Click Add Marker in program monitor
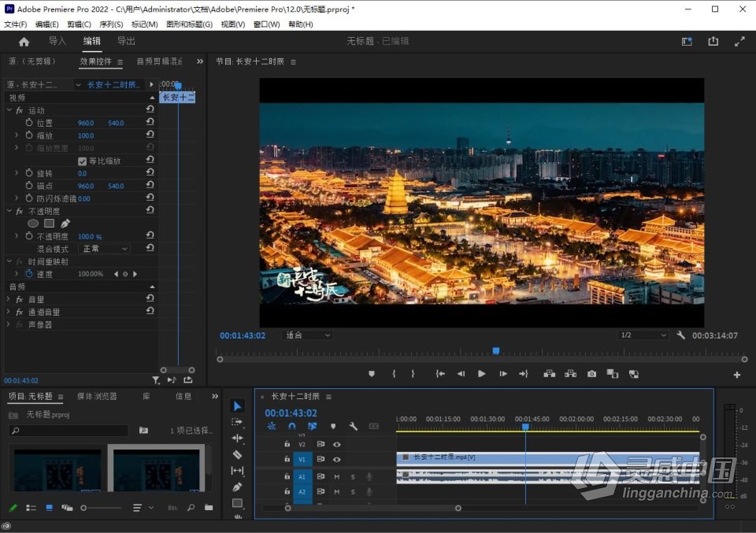The image size is (756, 533). (371, 374)
